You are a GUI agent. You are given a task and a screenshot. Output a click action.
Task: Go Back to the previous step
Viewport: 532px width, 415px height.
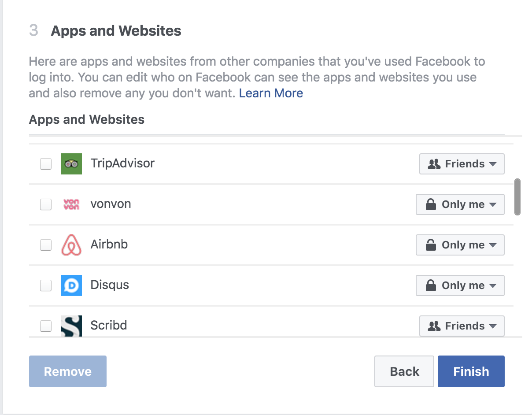click(404, 371)
